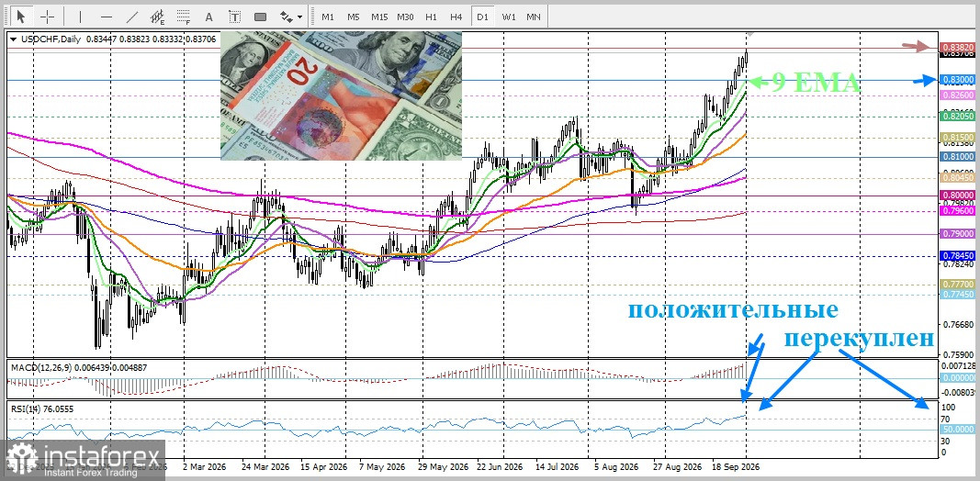The width and height of the screenshot is (980, 481).
Task: Click the purple 0.79000 price label
Action: 958,234
